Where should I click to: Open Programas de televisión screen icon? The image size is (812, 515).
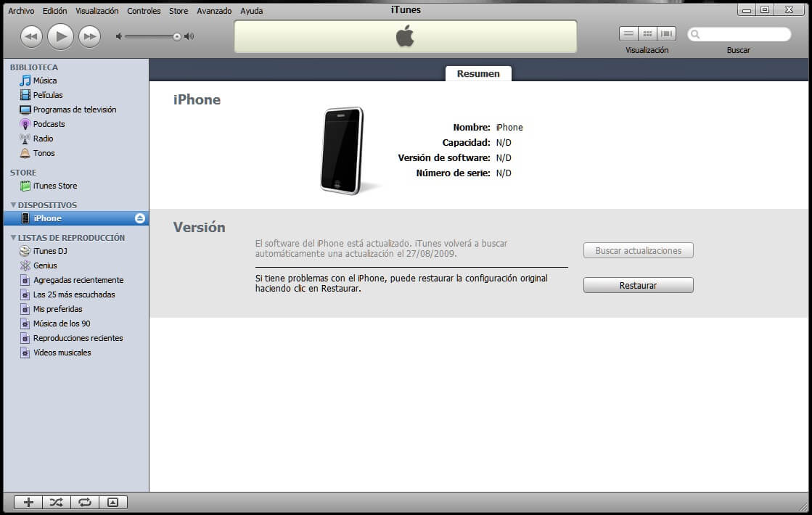pyautogui.click(x=25, y=110)
